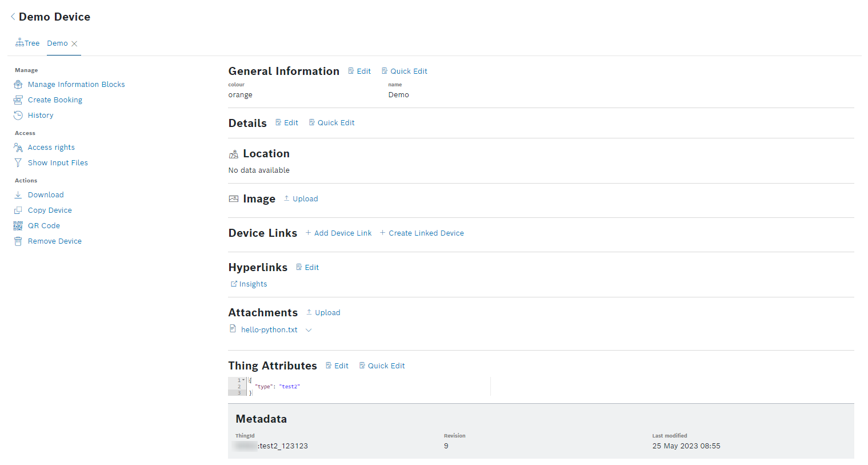The height and width of the screenshot is (465, 868).
Task: Click the Create Booking icon
Action: click(18, 100)
